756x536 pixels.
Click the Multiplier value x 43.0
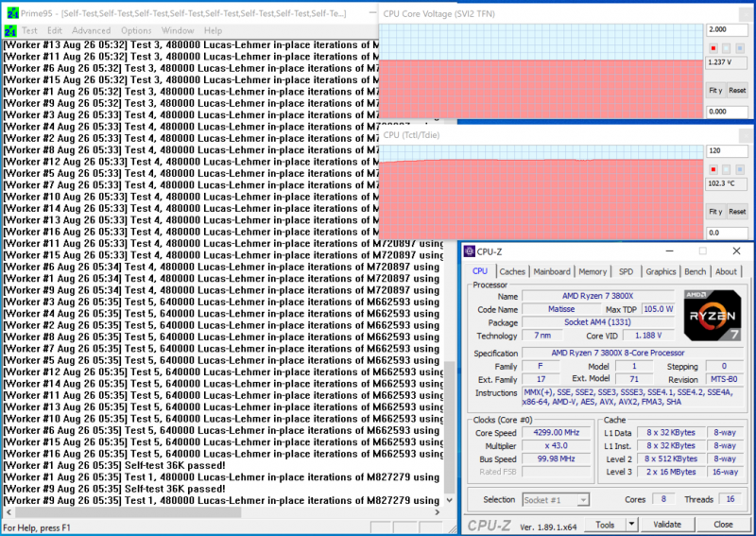coord(556,446)
